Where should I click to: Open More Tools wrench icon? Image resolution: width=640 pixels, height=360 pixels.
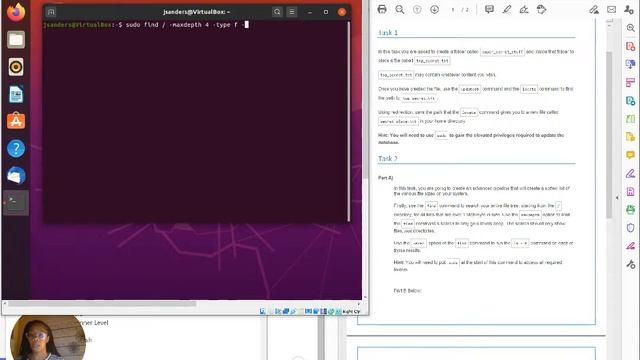tap(631, 264)
